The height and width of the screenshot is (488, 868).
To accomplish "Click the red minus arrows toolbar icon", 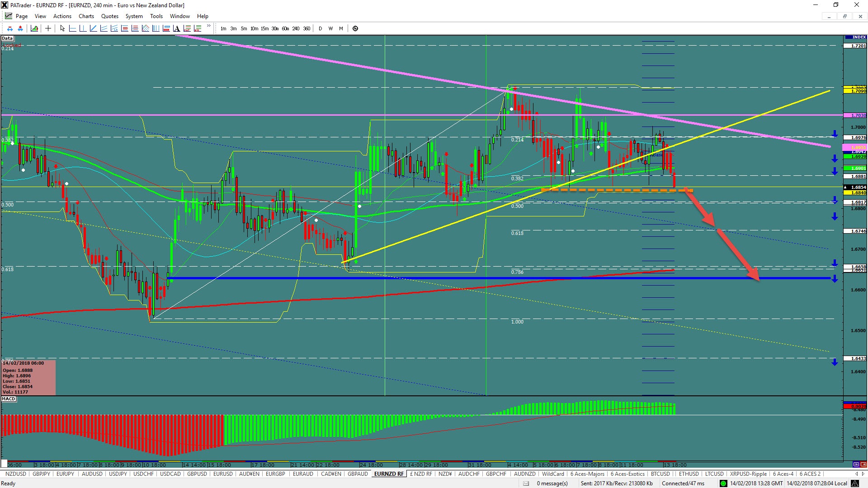I will [10, 28].
